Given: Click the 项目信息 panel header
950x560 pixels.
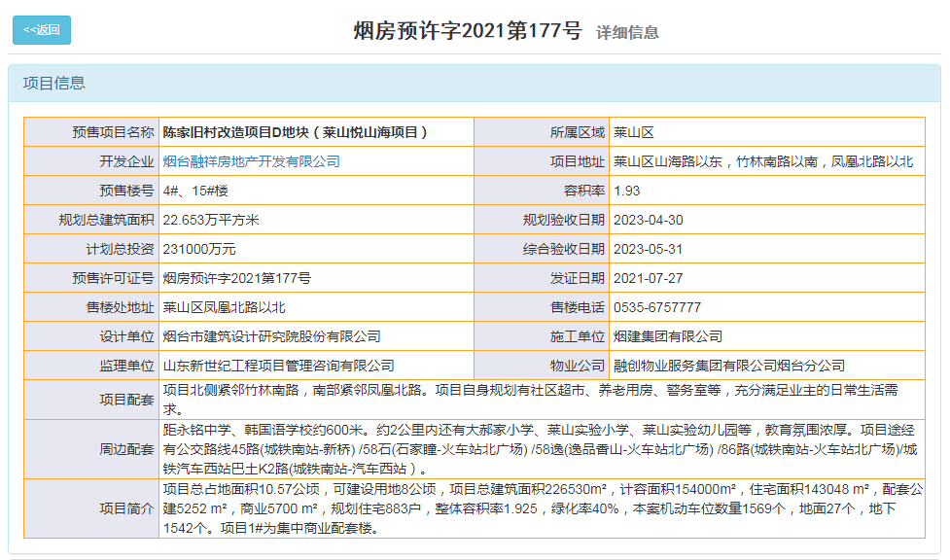Looking at the screenshot, I should [474, 83].
